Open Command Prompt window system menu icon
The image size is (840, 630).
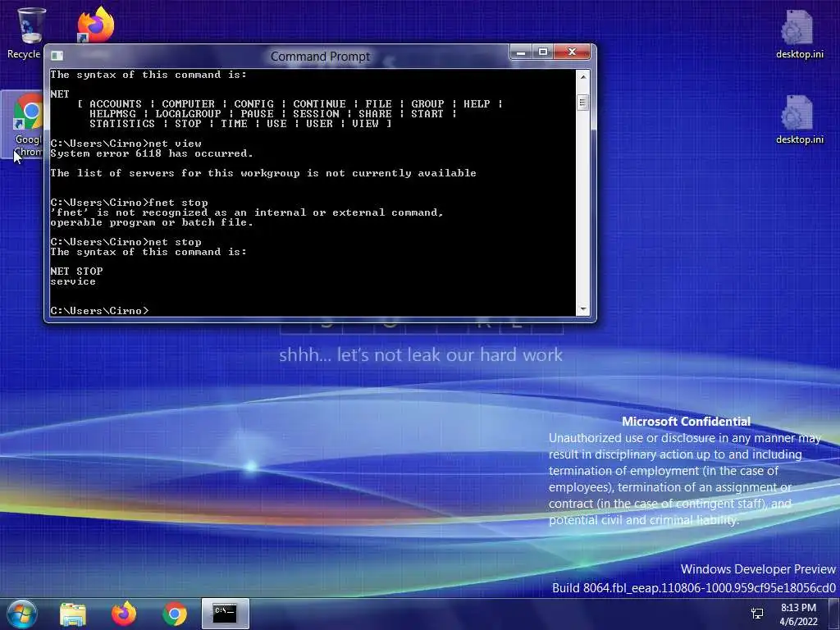pyautogui.click(x=57, y=56)
